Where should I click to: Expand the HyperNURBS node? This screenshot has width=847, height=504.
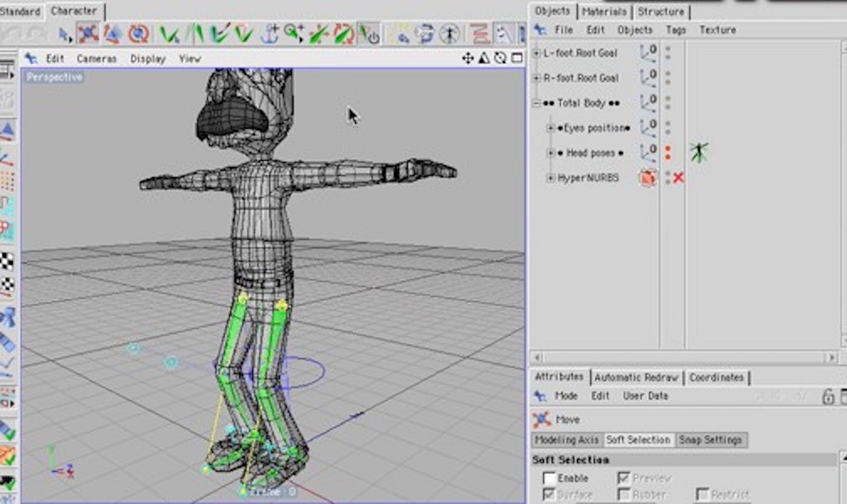pos(551,178)
